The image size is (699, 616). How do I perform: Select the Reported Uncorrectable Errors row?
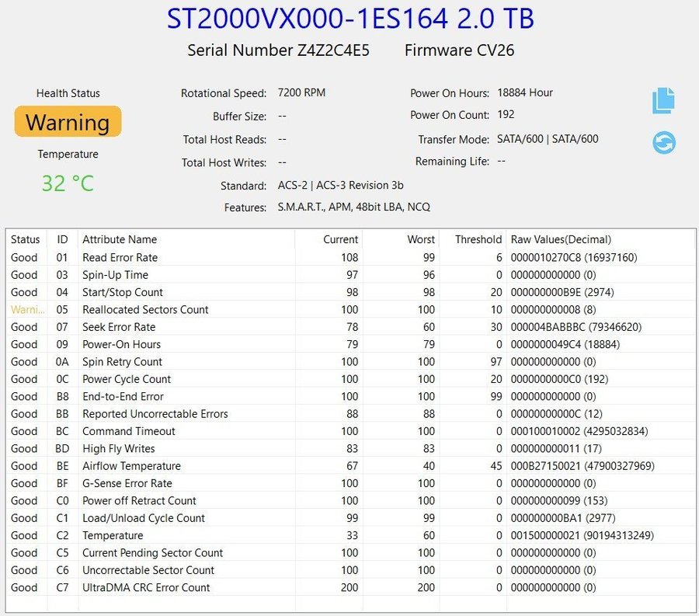pos(350,413)
